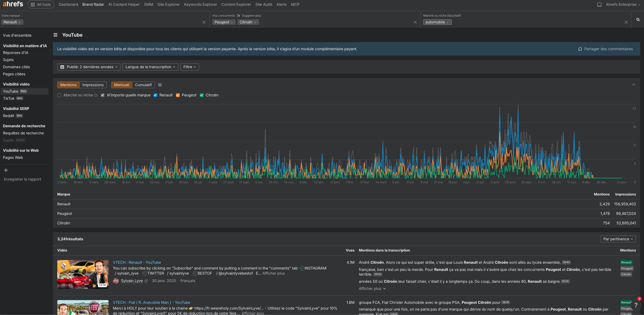Viewport: 644px width, 315px height.
Task: Open the VTECH : Renault video link
Action: point(137,262)
